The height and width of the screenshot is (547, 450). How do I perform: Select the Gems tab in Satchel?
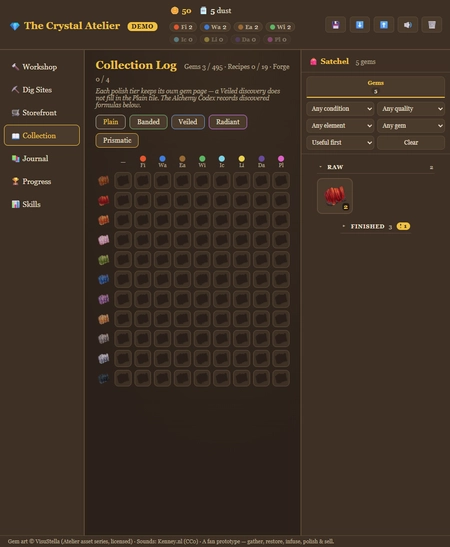pyautogui.click(x=375, y=87)
